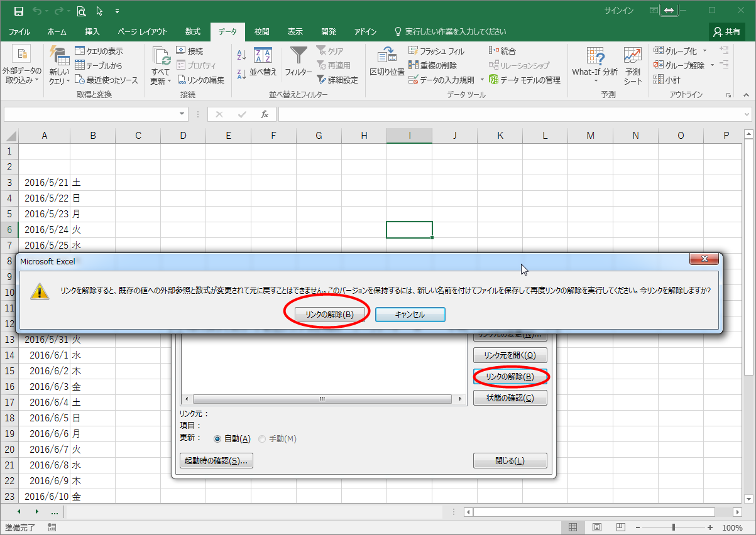Screen dimensions: 756x535
Task: Expand the Name Box dropdown arrow
Action: click(182, 114)
